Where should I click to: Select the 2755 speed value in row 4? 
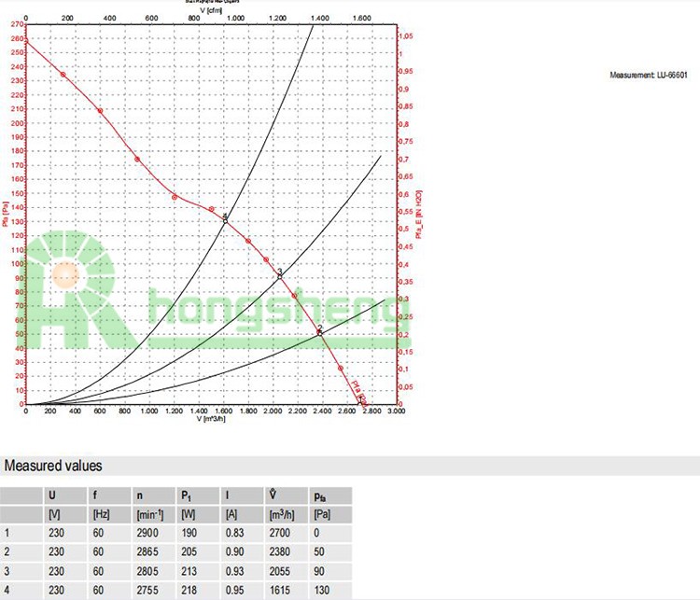coord(148,590)
